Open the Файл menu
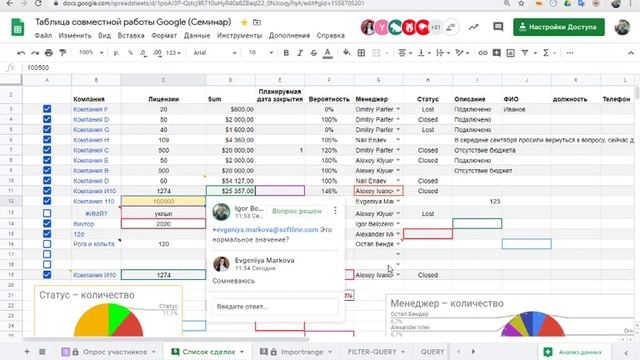Viewport: 640px width, 360px height. [x=43, y=36]
